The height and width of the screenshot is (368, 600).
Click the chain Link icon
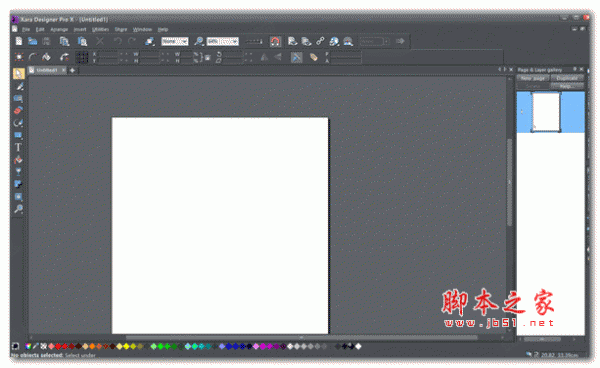tap(320, 41)
